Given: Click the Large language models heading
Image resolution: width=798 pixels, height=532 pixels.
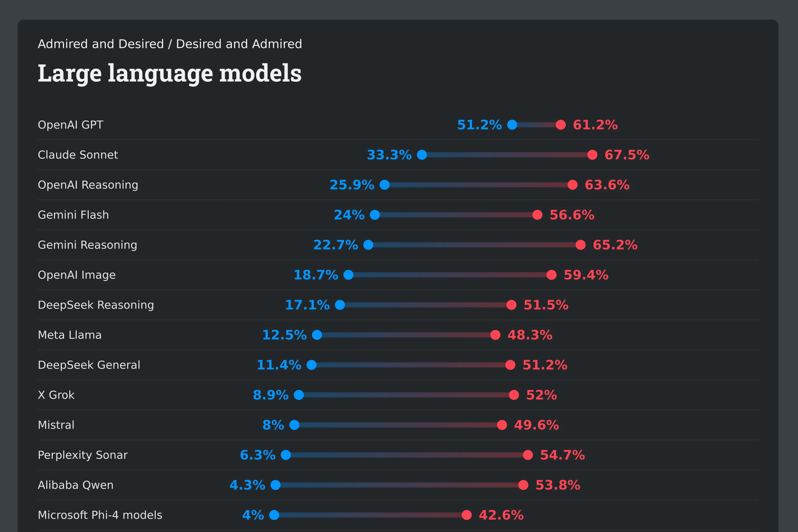Looking at the screenshot, I should click(170, 73).
